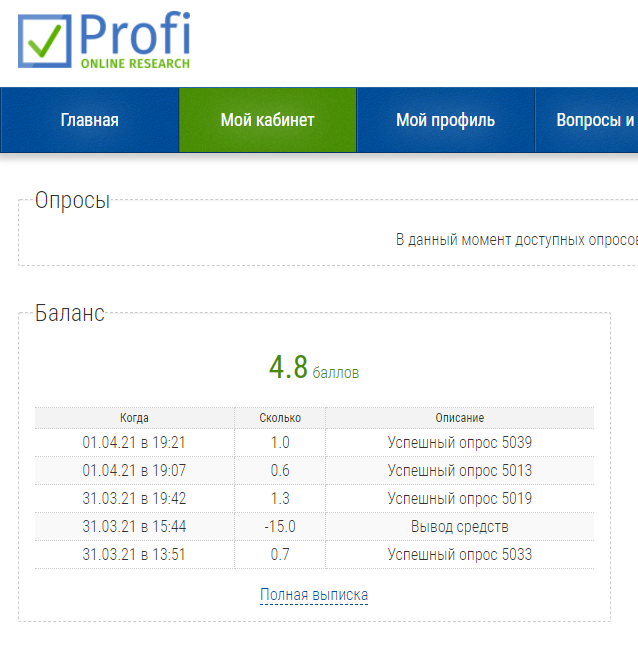The image size is (638, 659).
Task: Click the Когда column header
Action: tap(134, 418)
